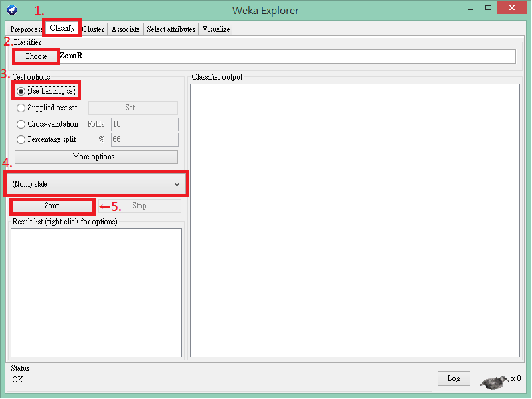Select Cross-validation radio button
Viewport: 532px width, 399px height.
(47, 124)
